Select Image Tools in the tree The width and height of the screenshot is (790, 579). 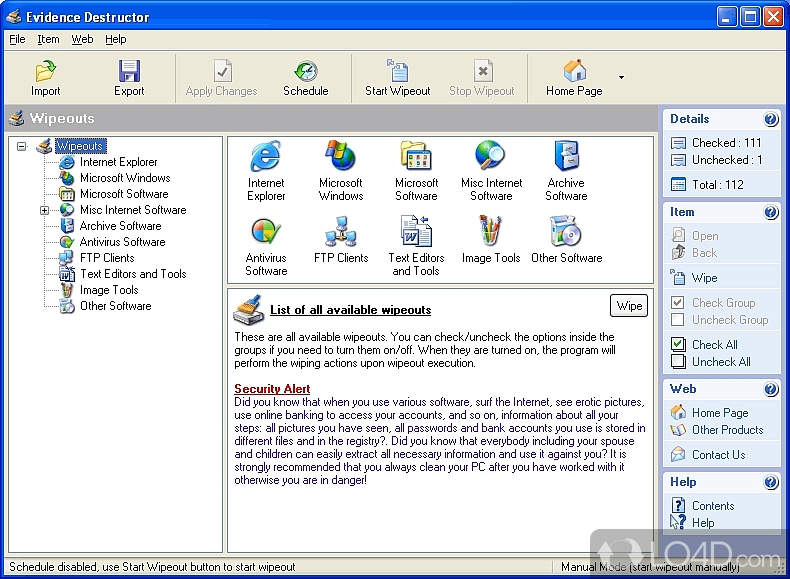point(109,290)
